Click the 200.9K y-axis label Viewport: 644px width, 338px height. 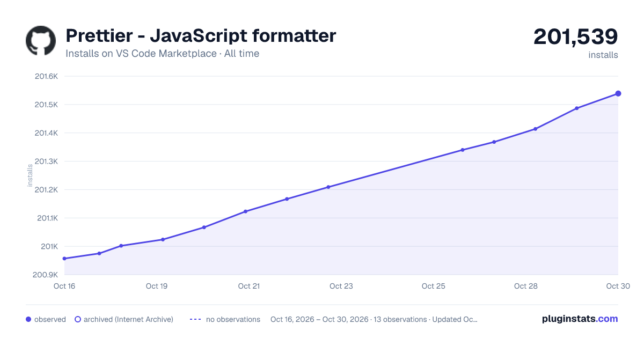pyautogui.click(x=46, y=275)
